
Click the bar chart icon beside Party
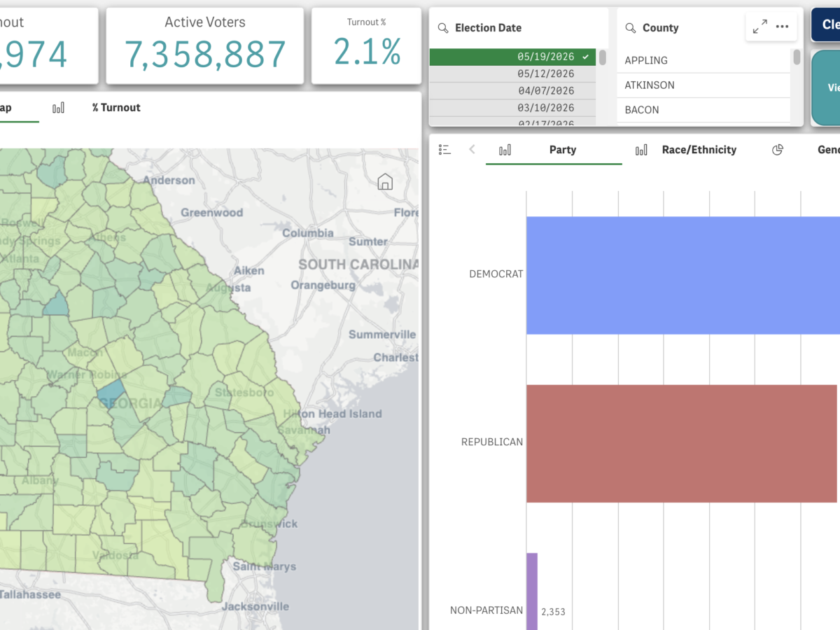[505, 150]
